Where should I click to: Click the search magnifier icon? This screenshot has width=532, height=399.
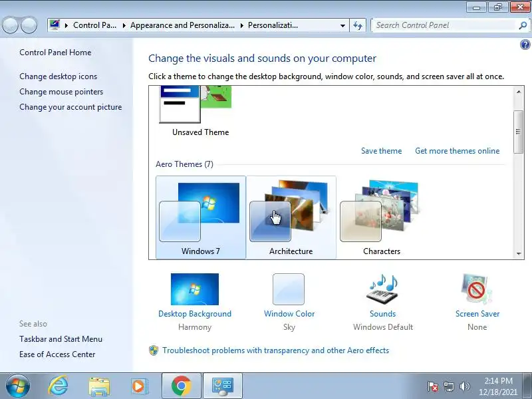(x=523, y=25)
